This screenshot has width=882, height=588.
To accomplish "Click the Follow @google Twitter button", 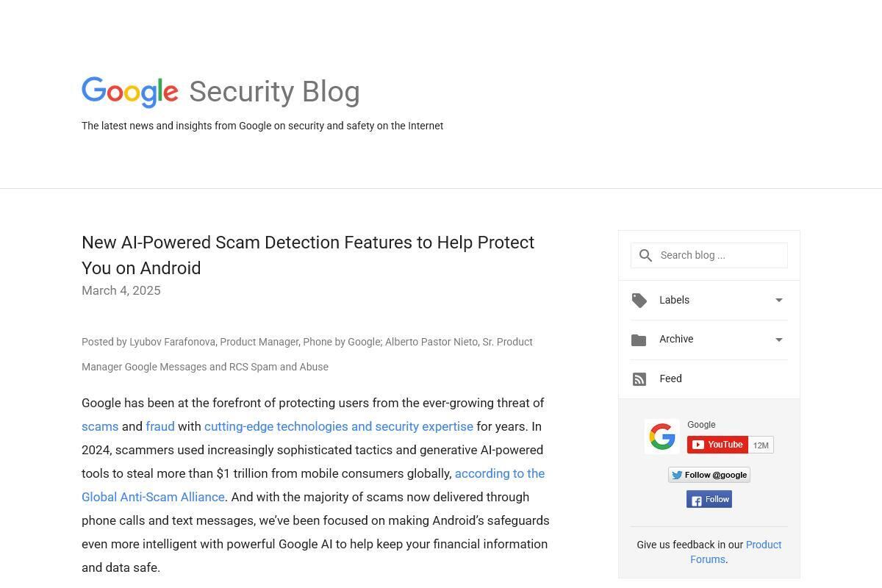I will click(709, 475).
